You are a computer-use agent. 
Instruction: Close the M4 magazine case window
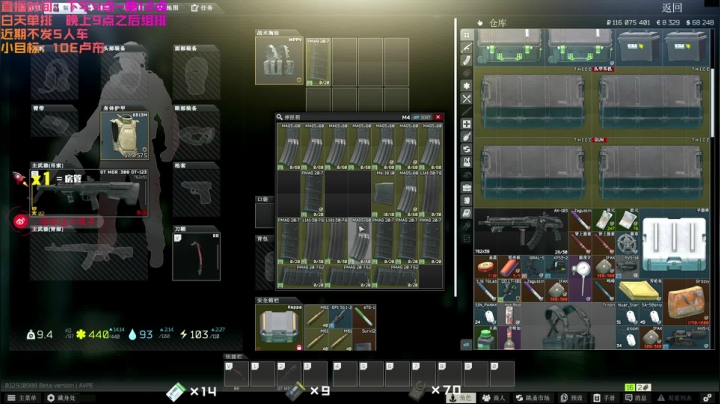[x=438, y=118]
